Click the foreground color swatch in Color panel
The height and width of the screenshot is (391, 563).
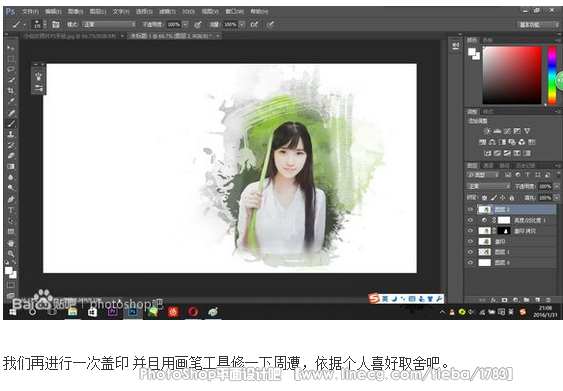pos(472,52)
